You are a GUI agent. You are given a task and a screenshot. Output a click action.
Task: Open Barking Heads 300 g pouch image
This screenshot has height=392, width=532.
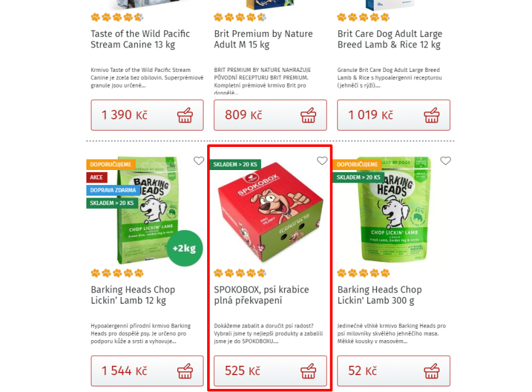point(394,209)
